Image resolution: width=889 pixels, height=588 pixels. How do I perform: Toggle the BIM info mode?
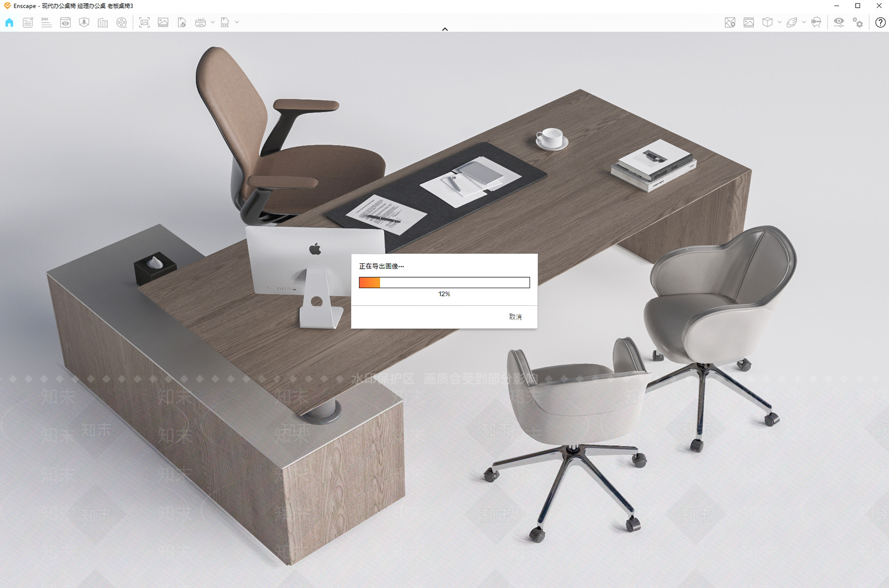(x=46, y=22)
